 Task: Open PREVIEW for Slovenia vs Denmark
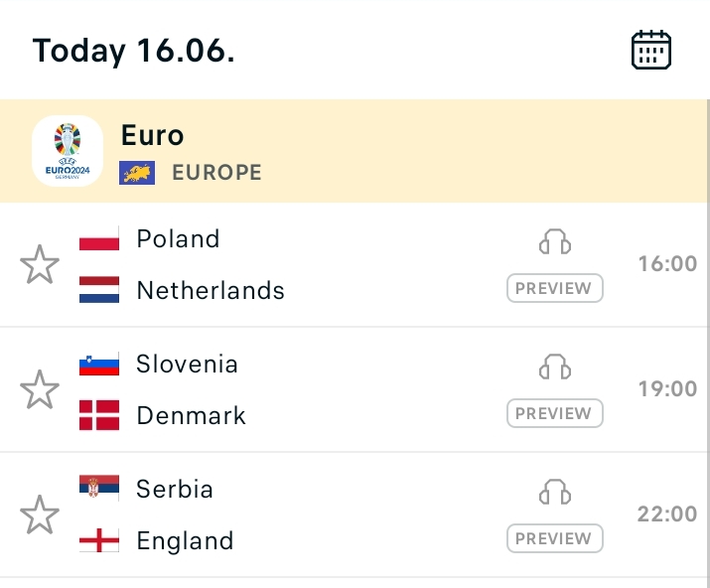click(555, 413)
